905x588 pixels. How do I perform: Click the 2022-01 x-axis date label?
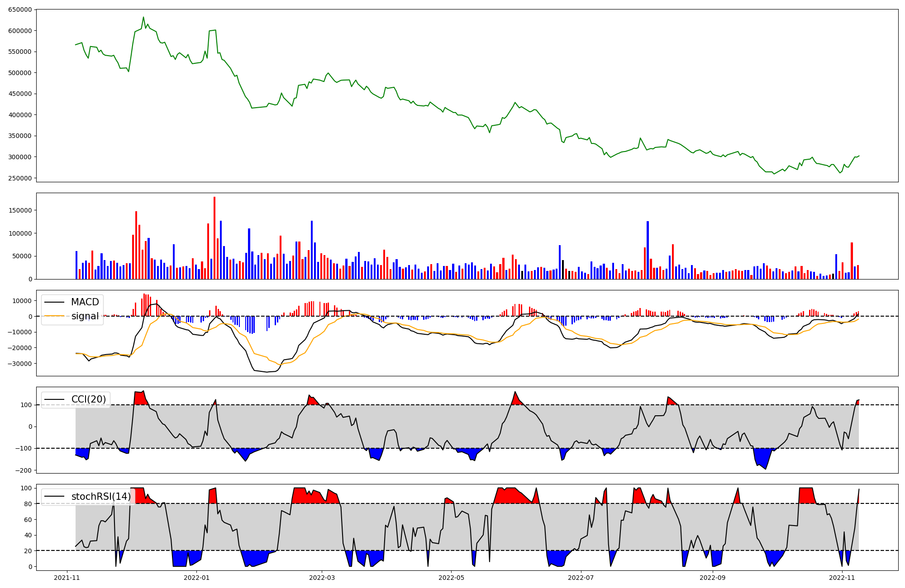pyautogui.click(x=197, y=578)
